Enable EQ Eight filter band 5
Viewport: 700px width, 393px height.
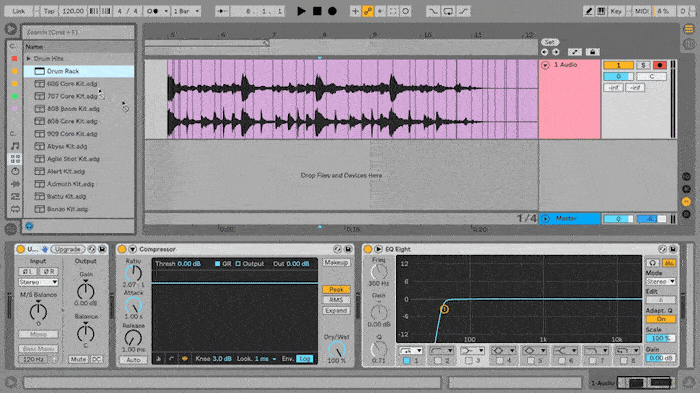click(x=530, y=360)
